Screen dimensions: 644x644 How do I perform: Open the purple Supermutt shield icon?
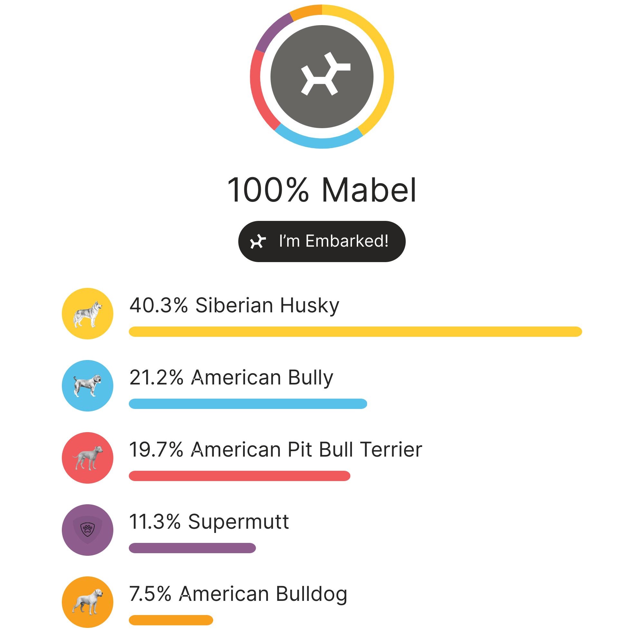tap(87, 530)
